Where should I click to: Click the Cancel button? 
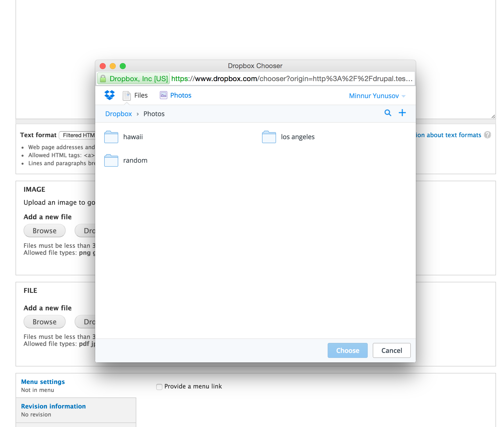[x=391, y=350]
